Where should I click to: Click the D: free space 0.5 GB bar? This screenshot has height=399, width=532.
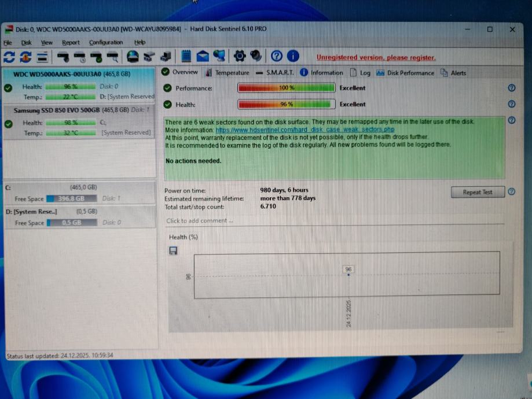click(72, 223)
